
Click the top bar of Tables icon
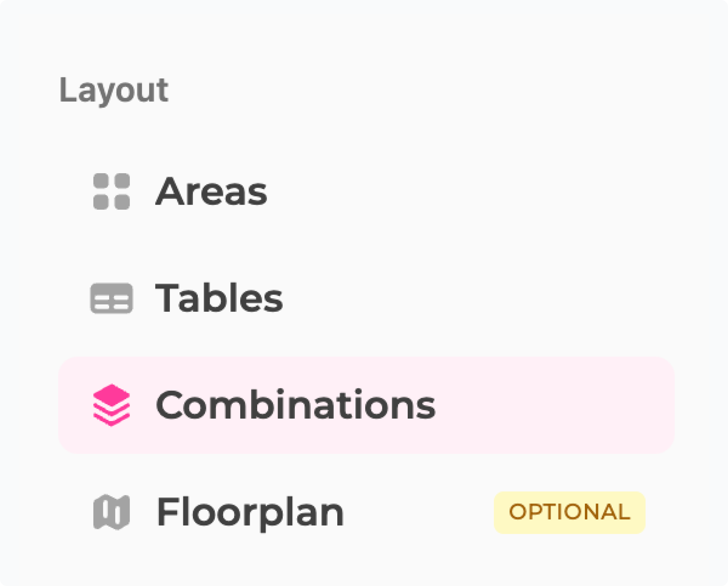(111, 289)
